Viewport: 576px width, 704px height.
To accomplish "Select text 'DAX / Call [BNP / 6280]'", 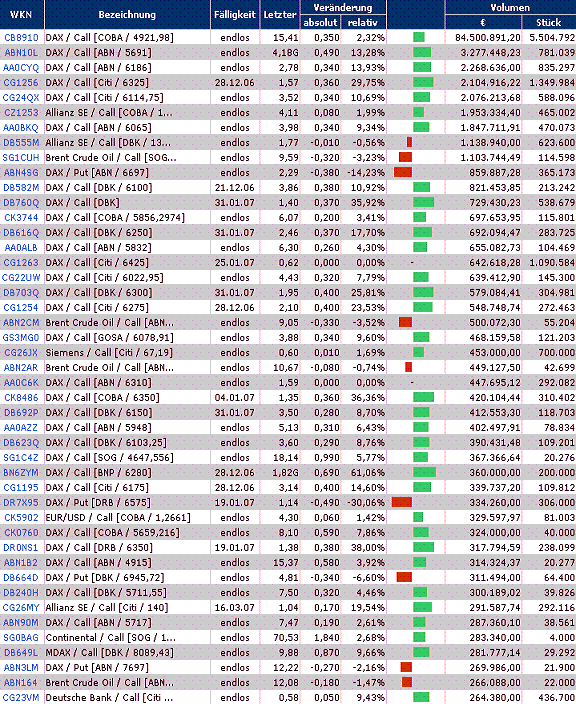I will [x=99, y=472].
